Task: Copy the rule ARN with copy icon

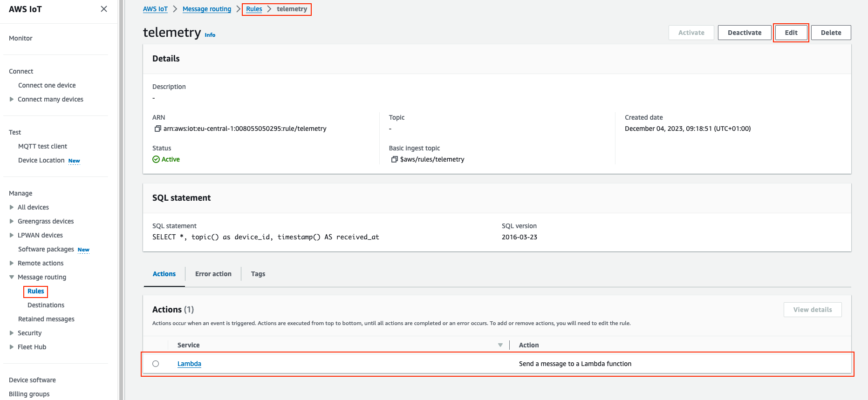Action: (157, 129)
